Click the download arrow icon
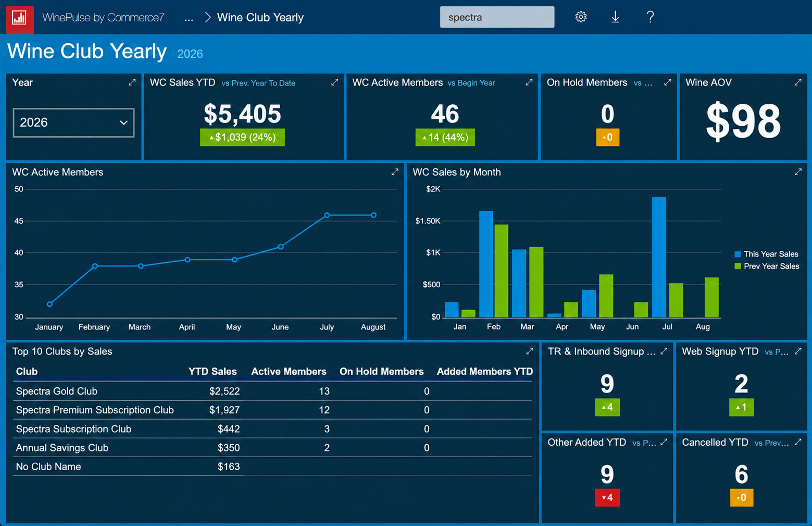812x526 pixels. click(615, 17)
